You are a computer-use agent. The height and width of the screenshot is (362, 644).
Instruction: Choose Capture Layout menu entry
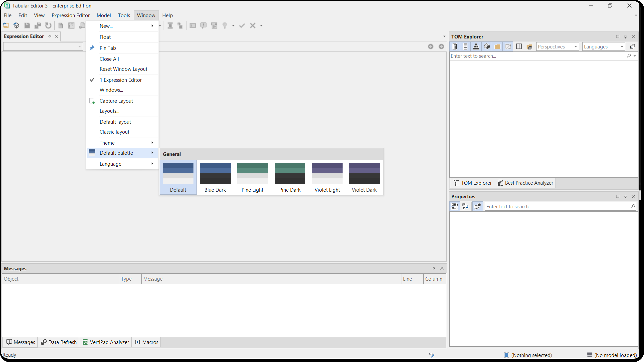click(122, 101)
